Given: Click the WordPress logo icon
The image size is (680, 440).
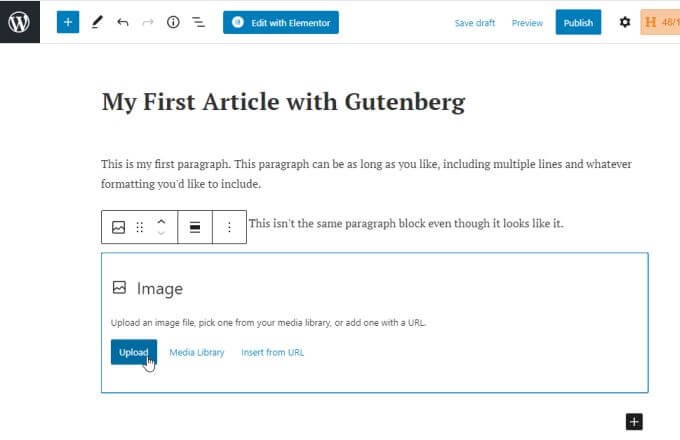Looking at the screenshot, I should pyautogui.click(x=19, y=21).
